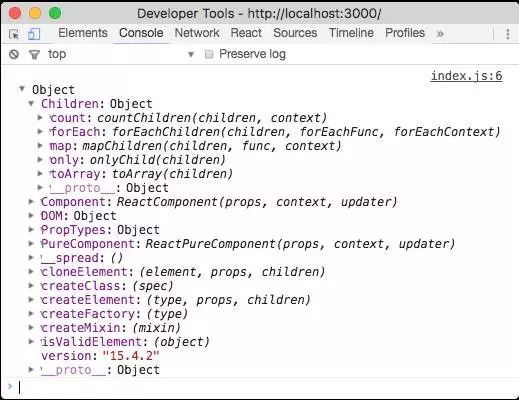
Task: Expand the toArray arrow
Action: 40,173
